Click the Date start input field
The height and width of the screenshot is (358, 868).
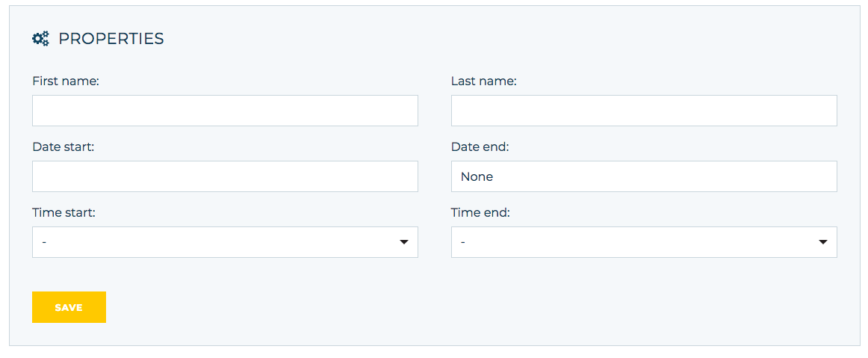click(225, 176)
